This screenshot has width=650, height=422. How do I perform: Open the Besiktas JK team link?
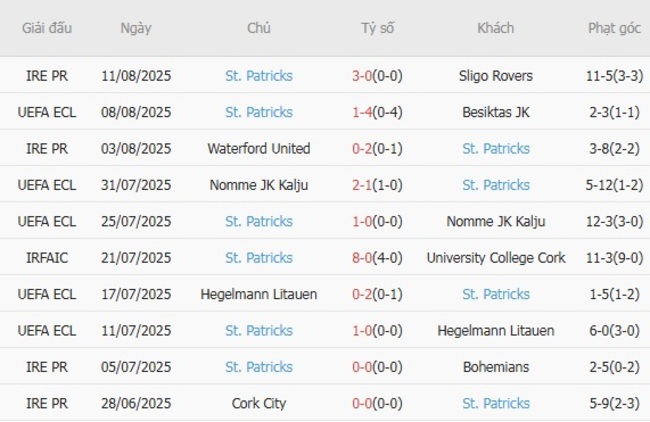coord(495,112)
